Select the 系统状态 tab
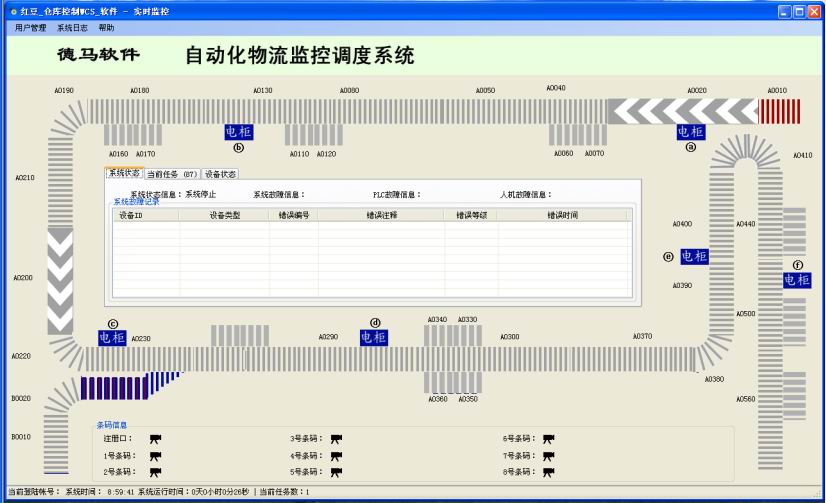 (x=125, y=173)
